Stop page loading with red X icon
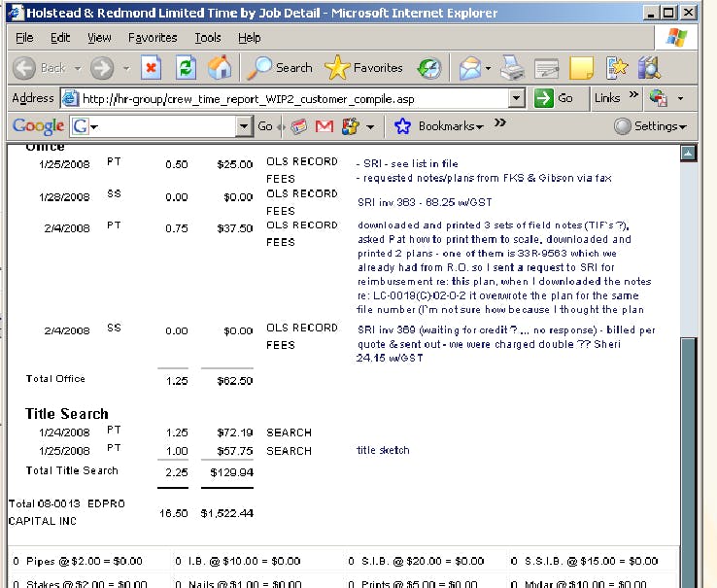The width and height of the screenshot is (717, 588). tap(151, 68)
